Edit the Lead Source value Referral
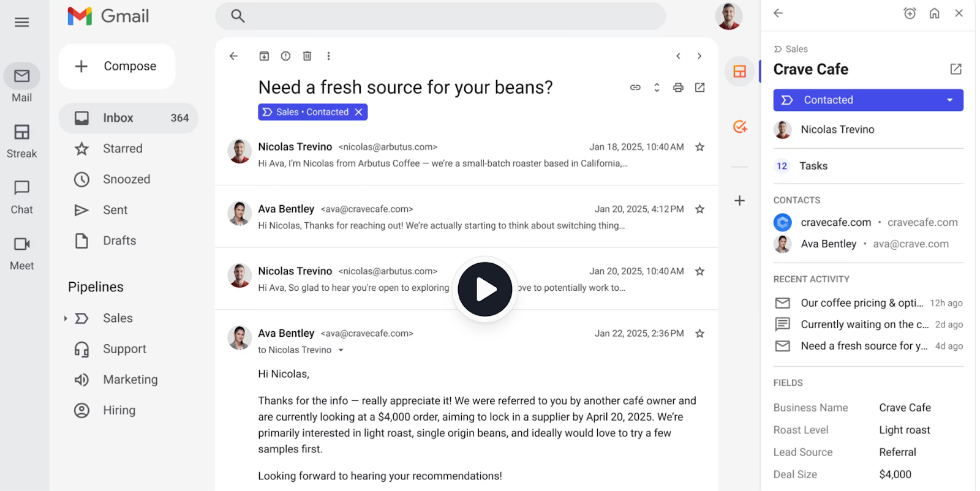The height and width of the screenshot is (491, 980). (897, 452)
